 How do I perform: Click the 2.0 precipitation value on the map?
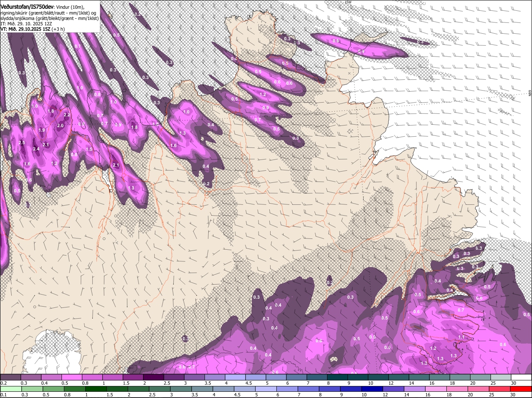pos(60,126)
